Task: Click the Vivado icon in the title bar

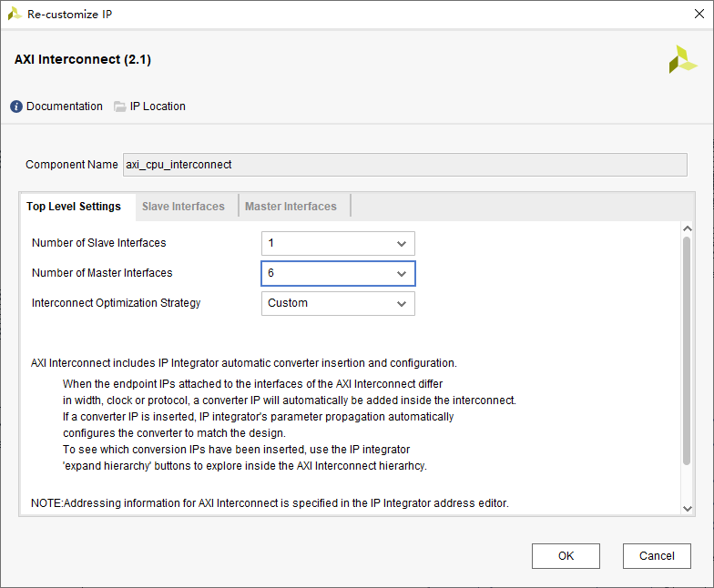Action: (15, 15)
